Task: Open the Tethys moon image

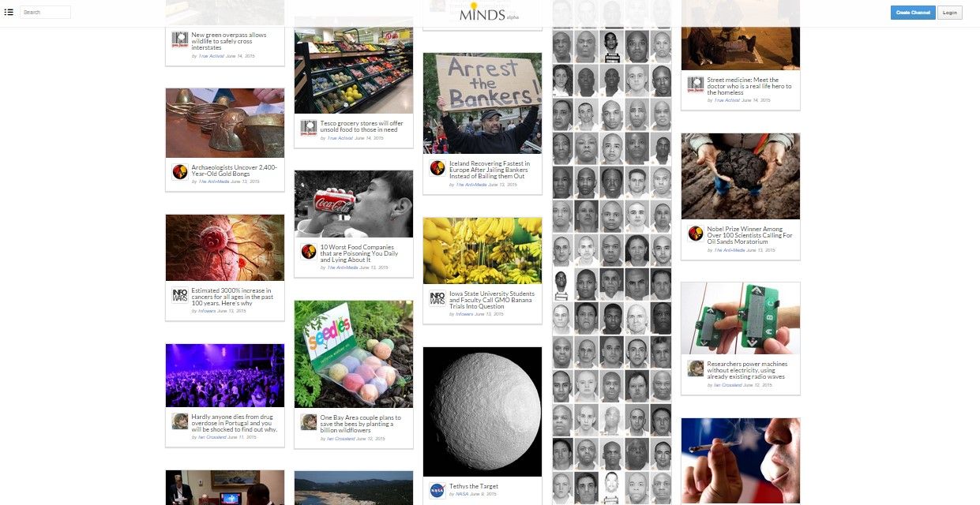Action: coord(482,411)
